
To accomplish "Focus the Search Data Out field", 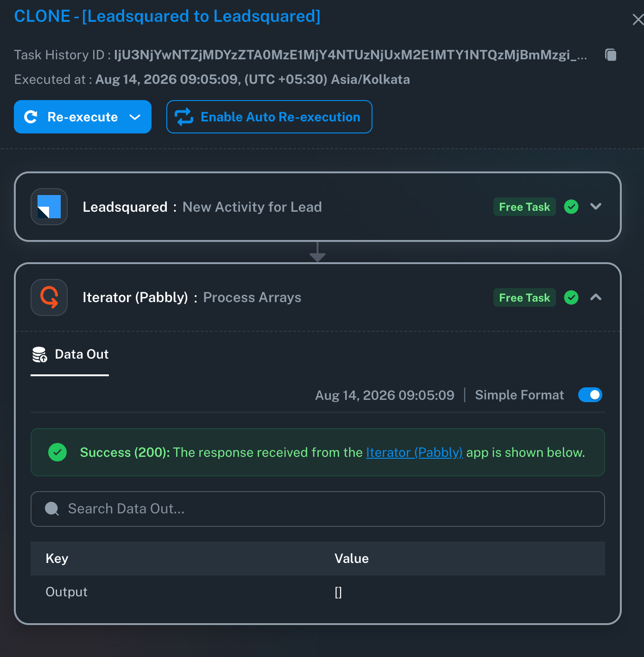I will pyautogui.click(x=318, y=509).
